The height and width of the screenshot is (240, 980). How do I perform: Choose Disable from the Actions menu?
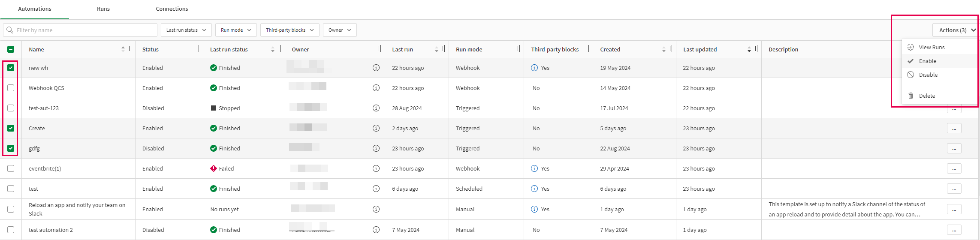928,75
